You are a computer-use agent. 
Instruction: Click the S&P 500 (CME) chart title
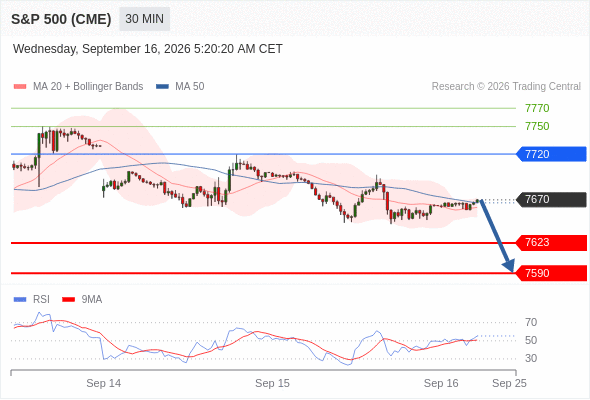pos(61,19)
